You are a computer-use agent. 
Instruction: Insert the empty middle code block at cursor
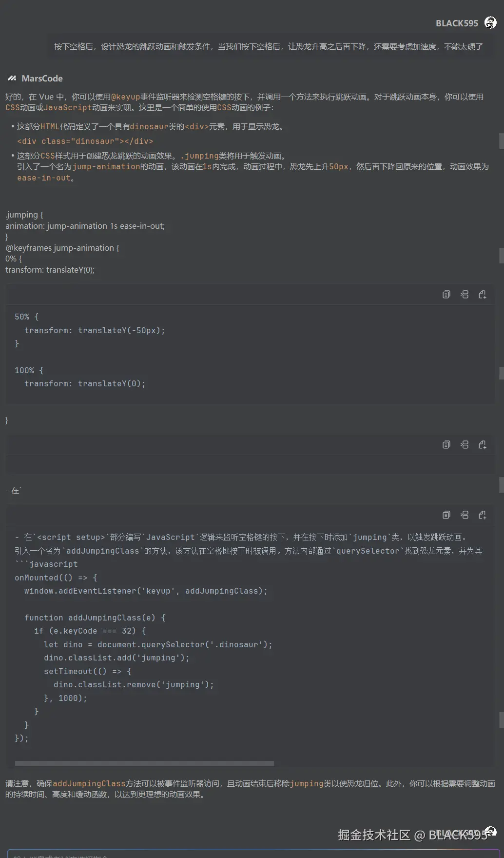[465, 445]
